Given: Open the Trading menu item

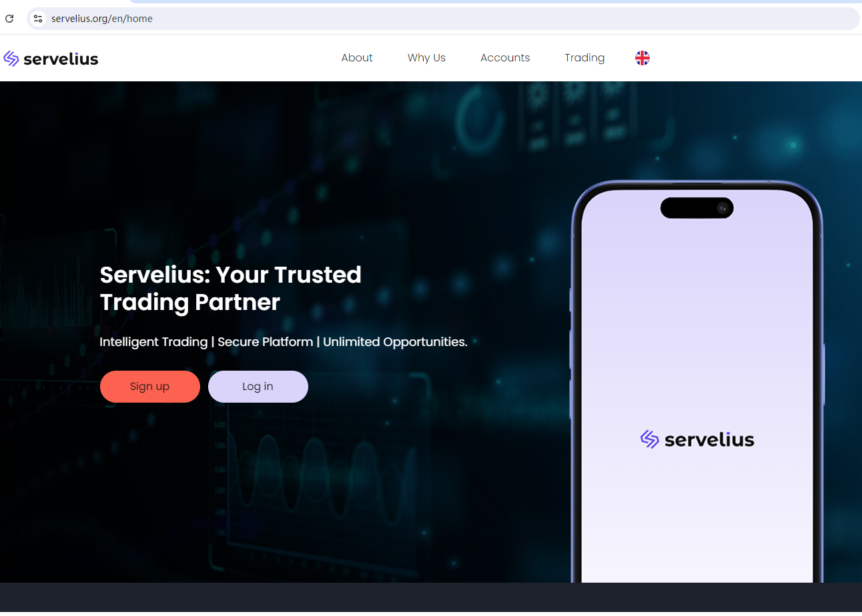Looking at the screenshot, I should (x=584, y=58).
